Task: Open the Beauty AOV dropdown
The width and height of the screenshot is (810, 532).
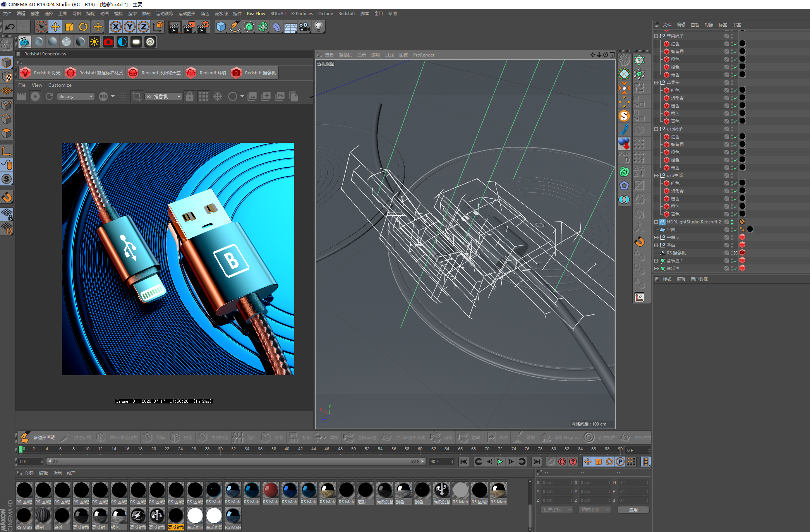Action: coord(76,96)
